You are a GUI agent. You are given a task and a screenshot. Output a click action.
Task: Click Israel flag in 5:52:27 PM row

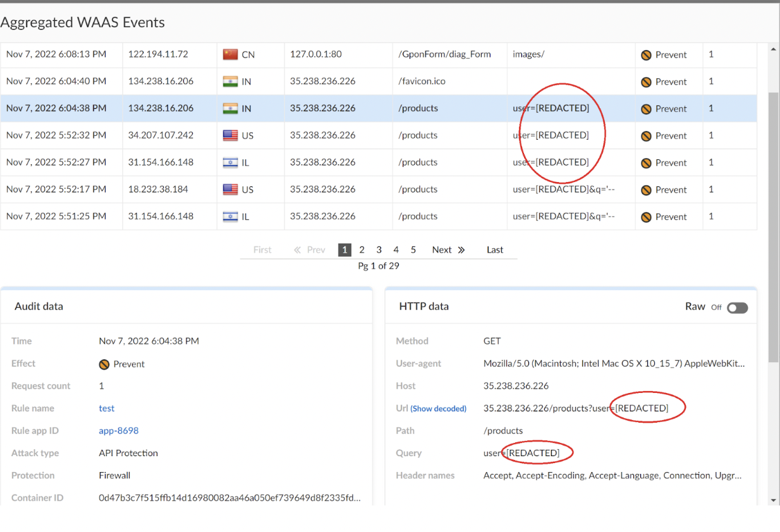click(230, 162)
